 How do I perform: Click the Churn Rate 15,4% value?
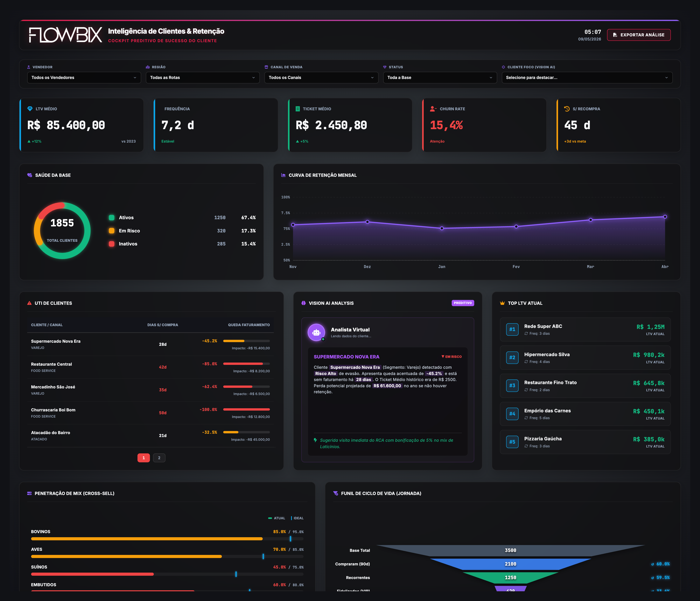coord(446,125)
